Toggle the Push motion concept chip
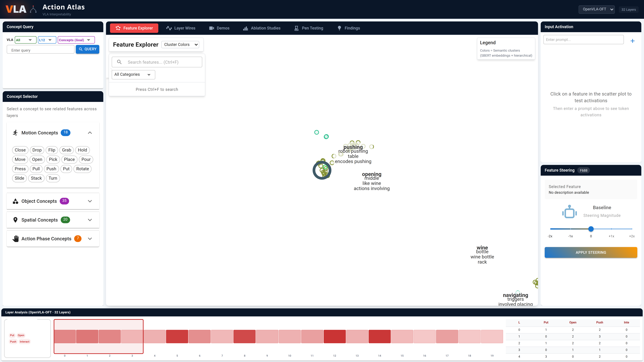The height and width of the screenshot is (362, 644). 51,169
